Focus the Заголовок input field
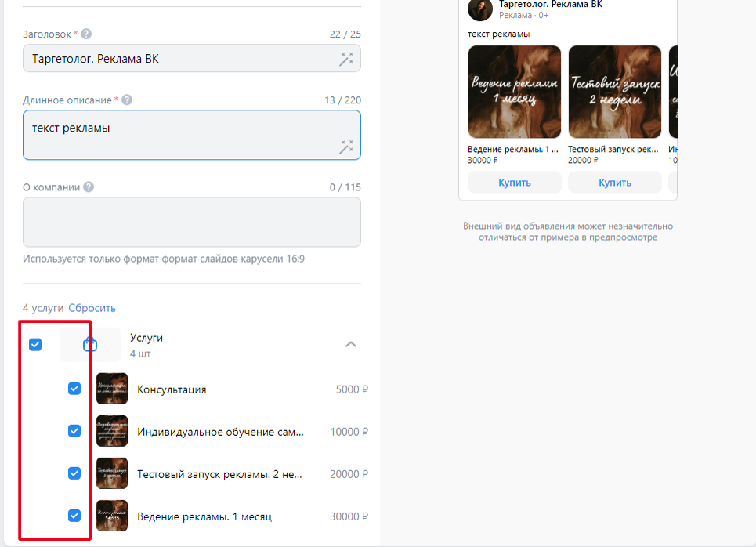This screenshot has width=756, height=547. coord(192,58)
